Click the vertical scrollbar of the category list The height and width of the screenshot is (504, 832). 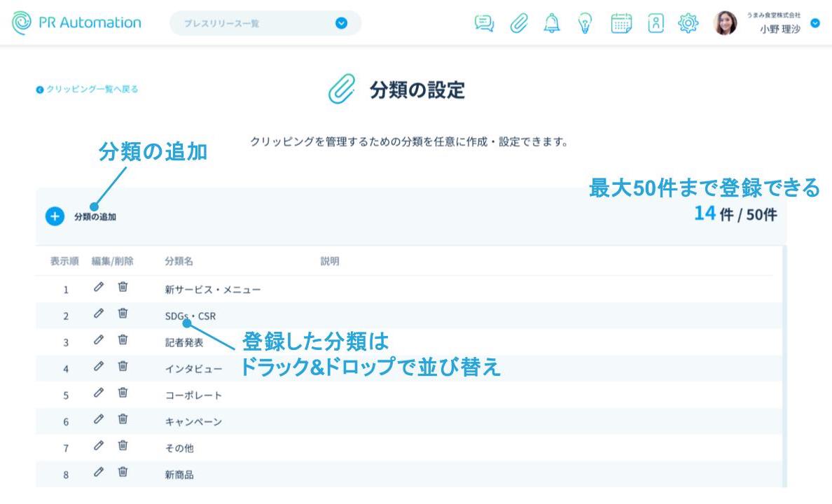click(x=783, y=364)
